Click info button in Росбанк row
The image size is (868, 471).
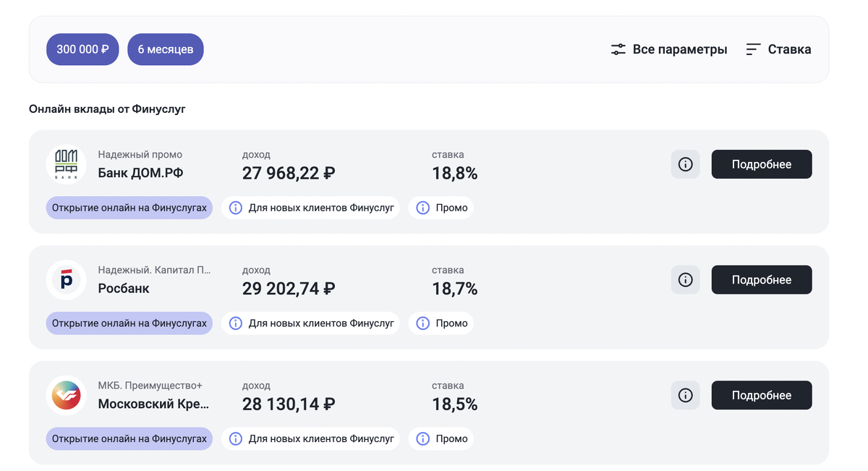686,280
